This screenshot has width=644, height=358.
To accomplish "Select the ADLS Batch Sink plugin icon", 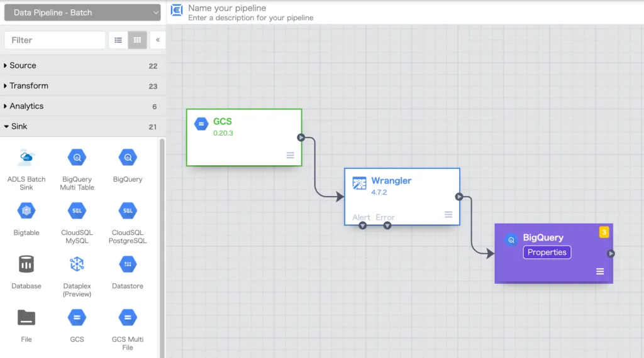I will (26, 158).
